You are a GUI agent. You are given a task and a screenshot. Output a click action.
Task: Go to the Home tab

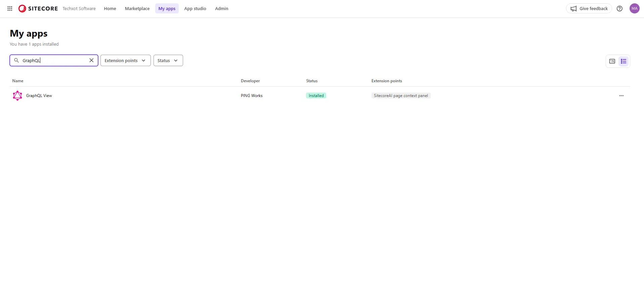tap(110, 9)
